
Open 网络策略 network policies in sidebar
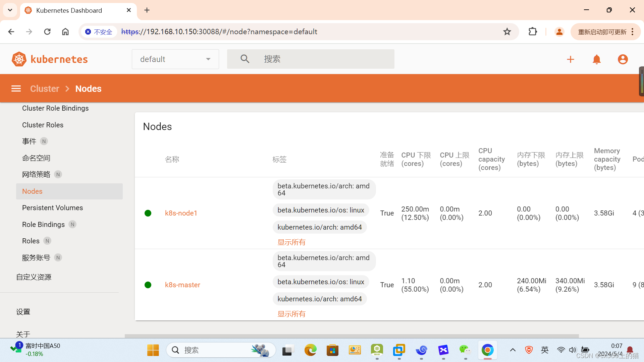36,175
